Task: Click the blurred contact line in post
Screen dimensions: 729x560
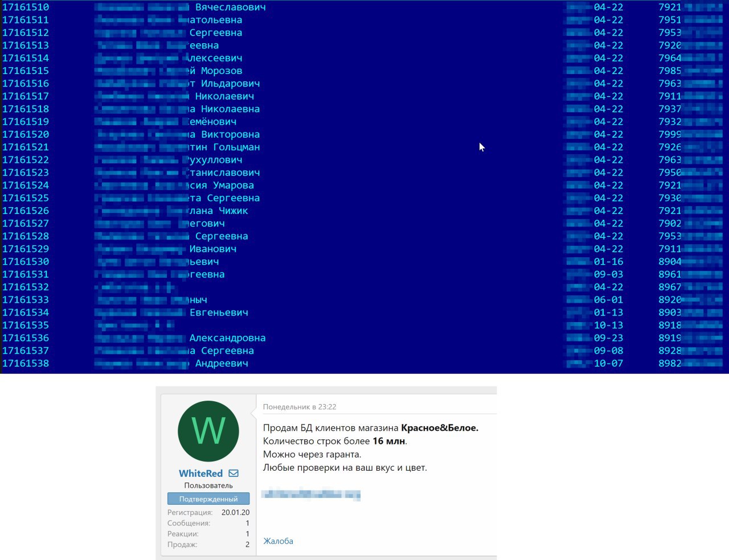Action: tap(311, 494)
